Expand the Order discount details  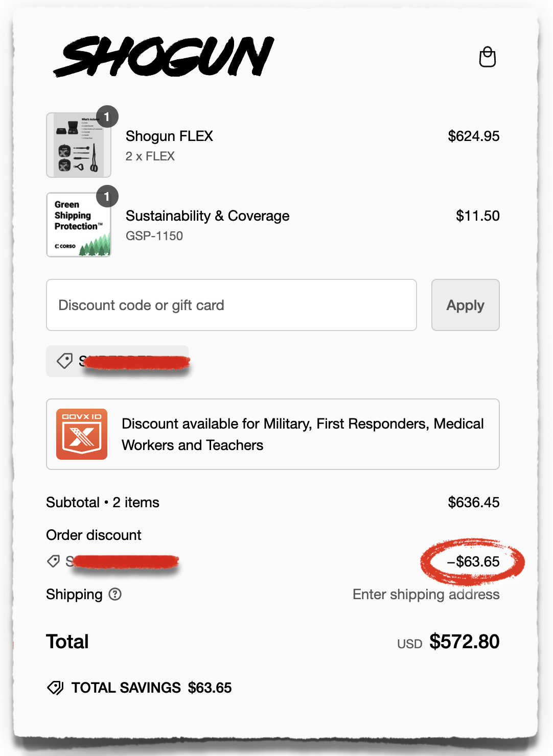pyautogui.click(x=93, y=535)
